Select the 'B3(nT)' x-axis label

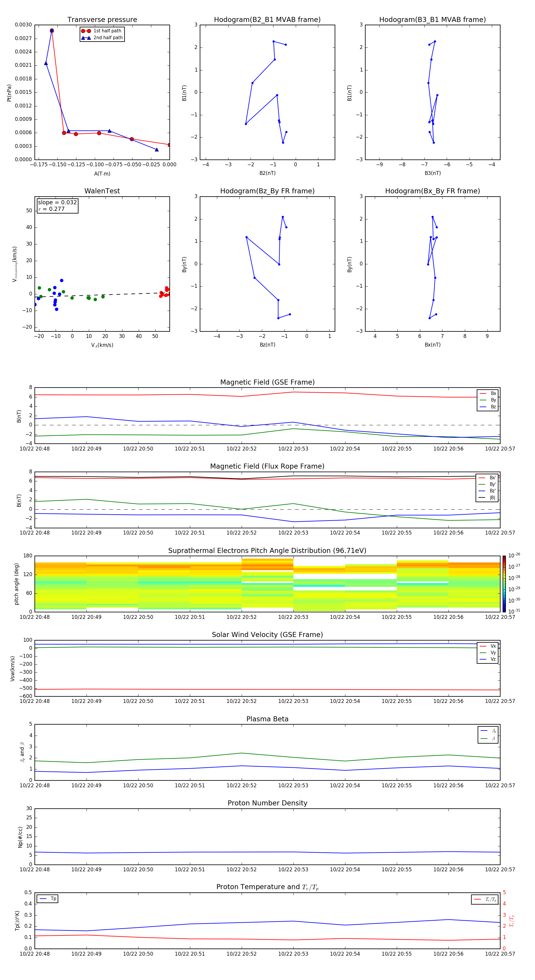point(432,173)
